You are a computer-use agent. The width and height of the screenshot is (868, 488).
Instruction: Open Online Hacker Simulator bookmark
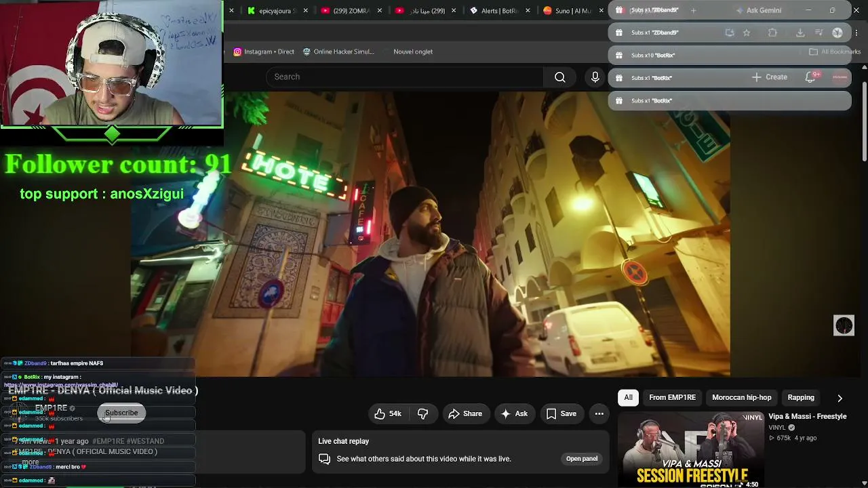click(338, 52)
